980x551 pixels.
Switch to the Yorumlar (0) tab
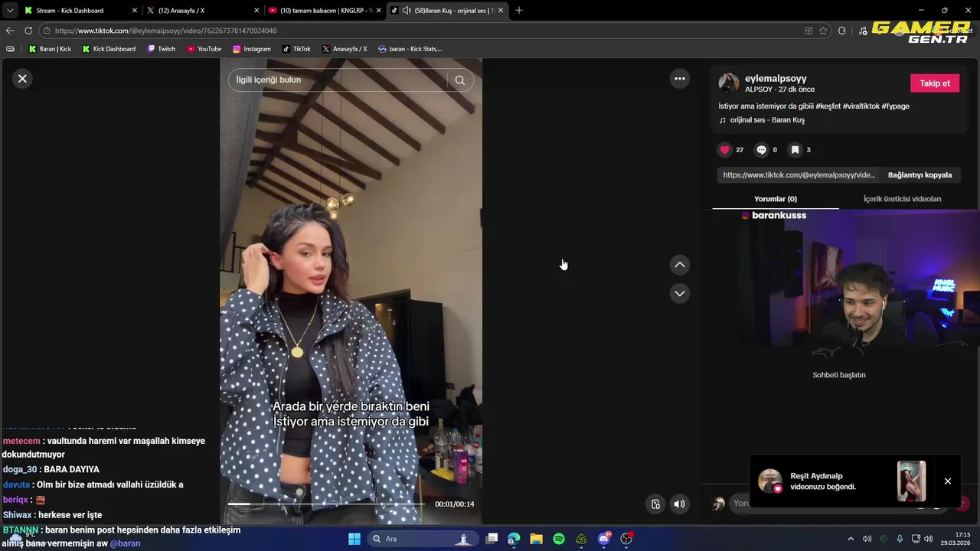776,199
